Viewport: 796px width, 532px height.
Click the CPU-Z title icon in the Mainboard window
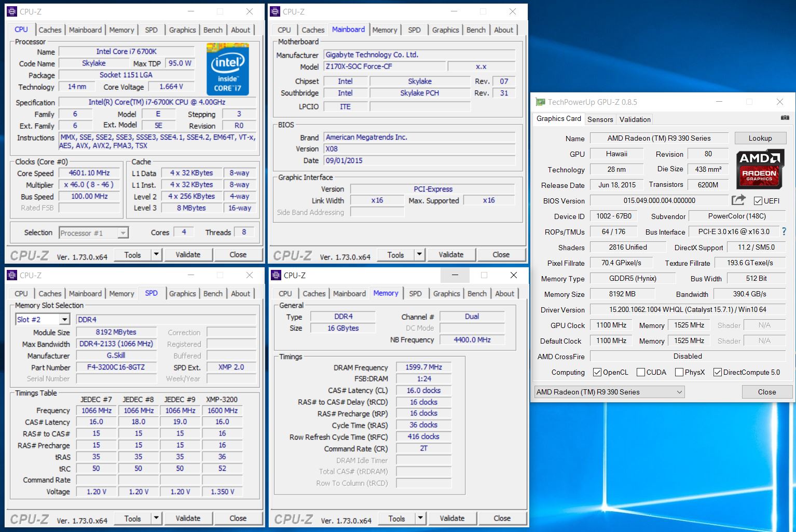275,11
